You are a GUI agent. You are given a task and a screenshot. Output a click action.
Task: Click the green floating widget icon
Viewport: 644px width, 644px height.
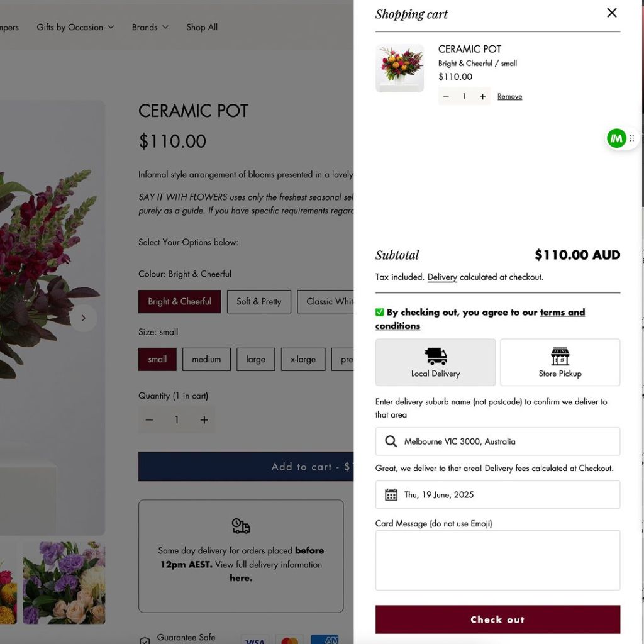tap(616, 138)
